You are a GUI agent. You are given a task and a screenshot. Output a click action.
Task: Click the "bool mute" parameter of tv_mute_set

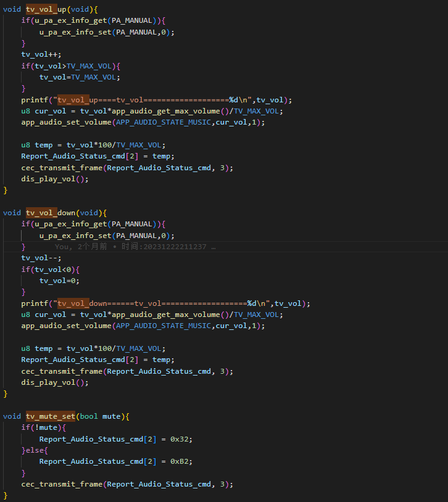(101, 416)
